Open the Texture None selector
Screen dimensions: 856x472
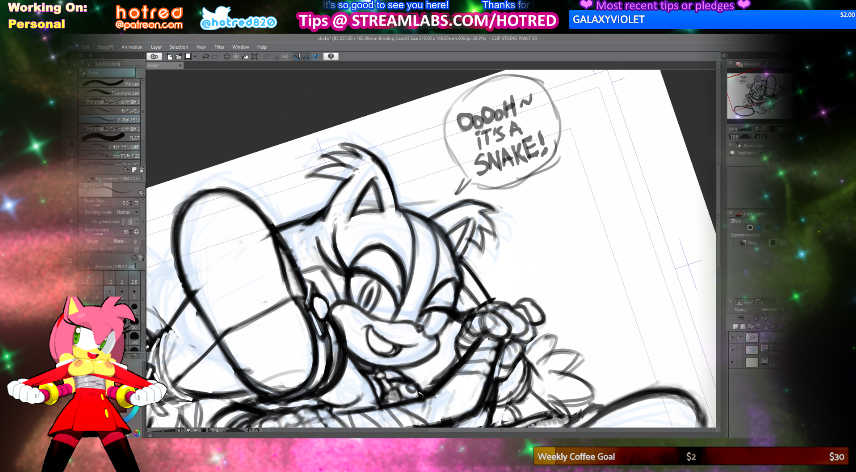[x=119, y=241]
